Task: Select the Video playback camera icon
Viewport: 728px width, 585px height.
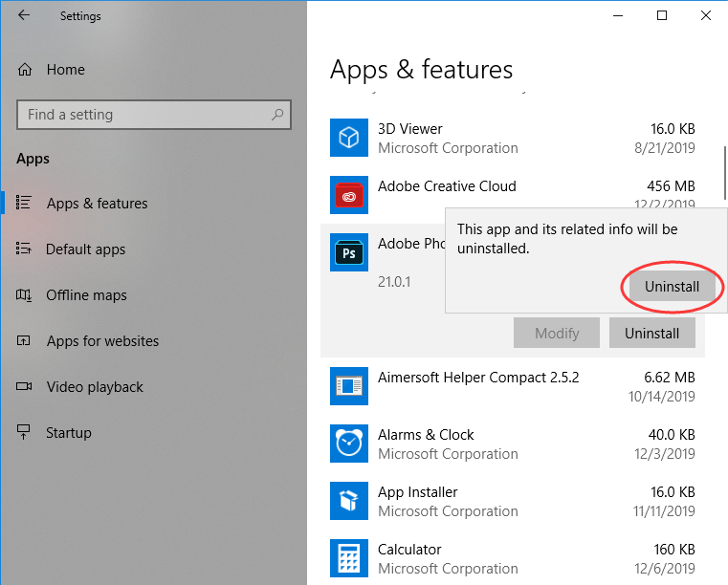Action: coord(24,386)
